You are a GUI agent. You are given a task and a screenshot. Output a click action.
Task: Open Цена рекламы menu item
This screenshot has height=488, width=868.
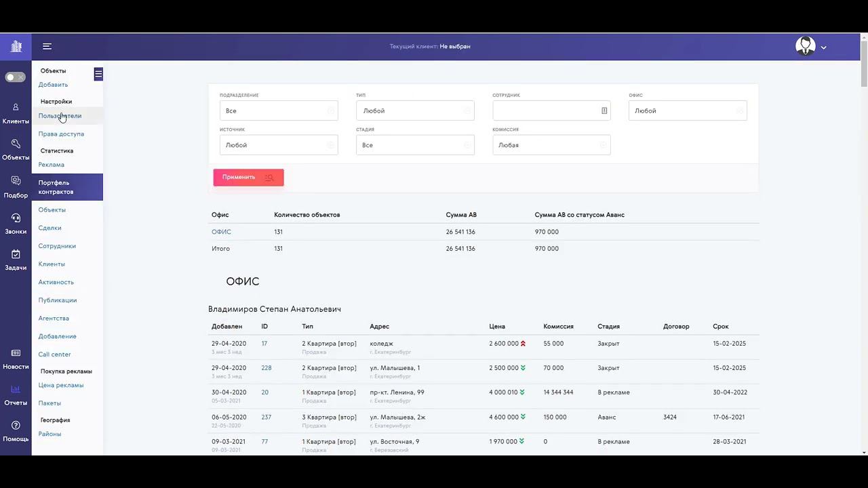(61, 386)
